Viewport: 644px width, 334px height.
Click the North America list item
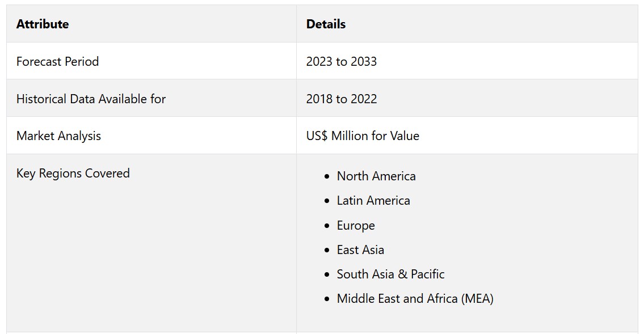tap(376, 176)
